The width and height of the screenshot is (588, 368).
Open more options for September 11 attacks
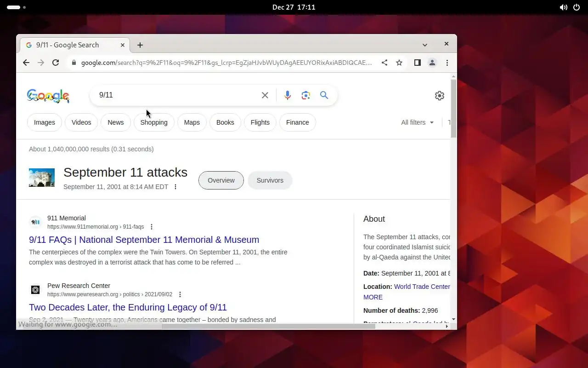tap(175, 187)
